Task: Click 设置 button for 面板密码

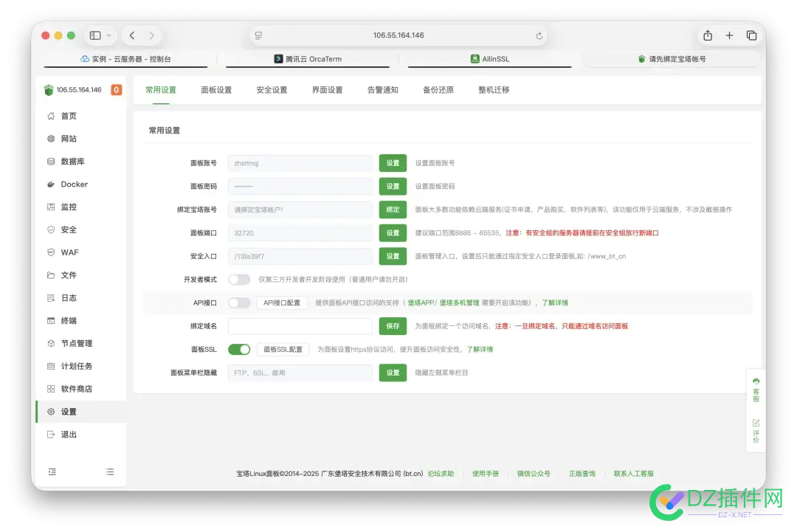Action: click(393, 187)
